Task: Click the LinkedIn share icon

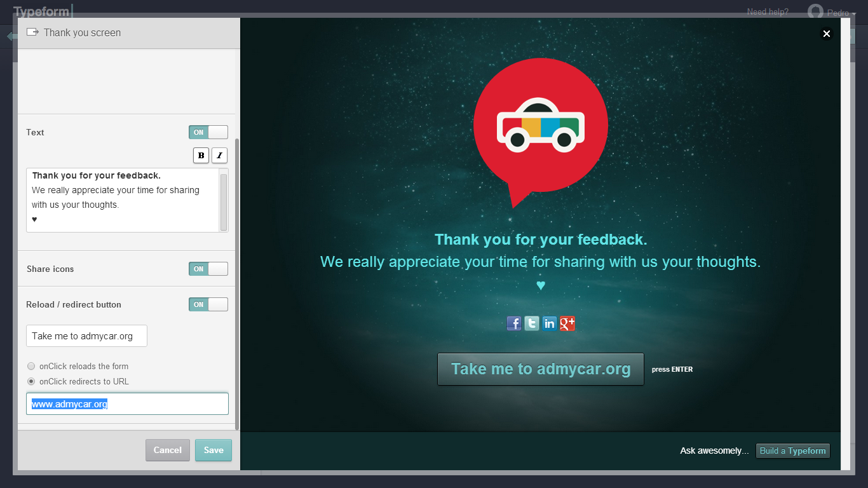Action: (550, 323)
